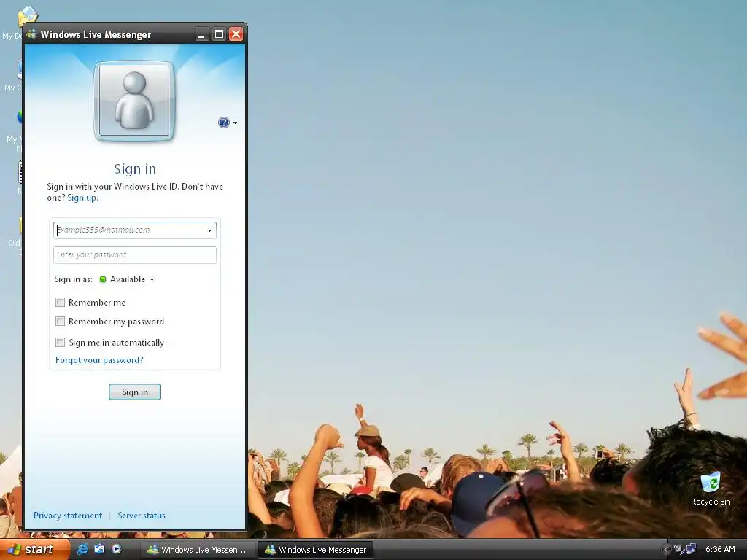The height and width of the screenshot is (560, 747).
Task: Maximize the Windows Live Messenger window
Action: point(219,34)
